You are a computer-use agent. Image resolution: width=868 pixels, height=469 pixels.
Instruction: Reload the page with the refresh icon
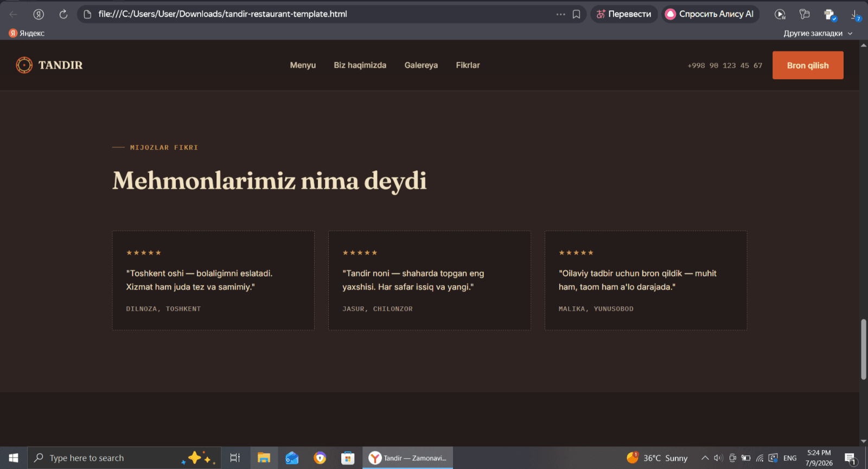tap(63, 14)
